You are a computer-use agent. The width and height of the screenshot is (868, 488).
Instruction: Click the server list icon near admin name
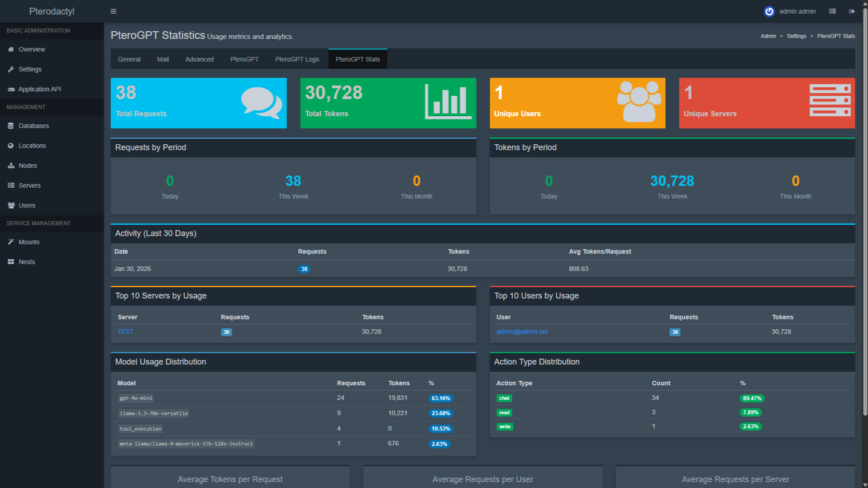(832, 11)
